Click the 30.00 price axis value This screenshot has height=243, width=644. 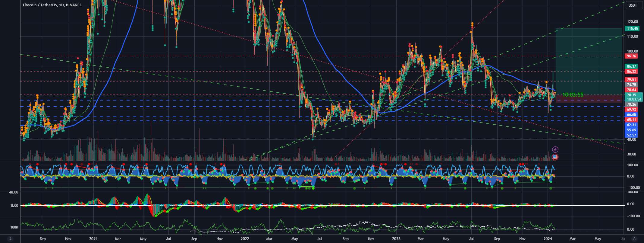pyautogui.click(x=631, y=154)
